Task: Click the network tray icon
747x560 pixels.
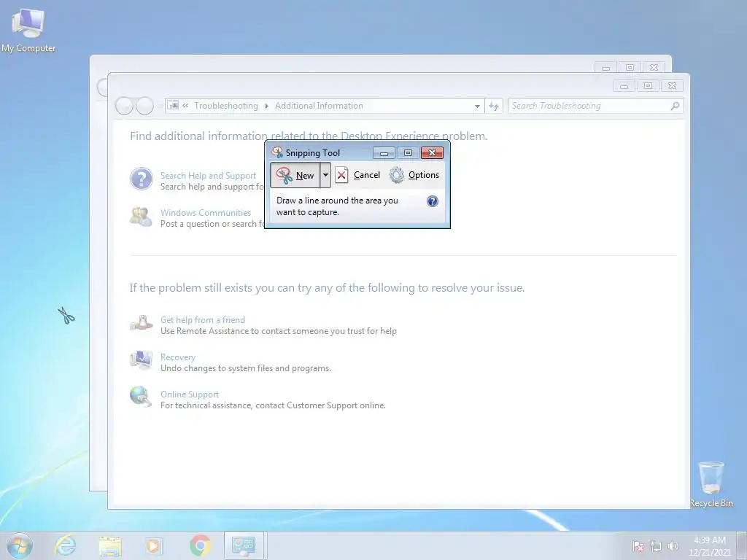Action: (x=656, y=546)
